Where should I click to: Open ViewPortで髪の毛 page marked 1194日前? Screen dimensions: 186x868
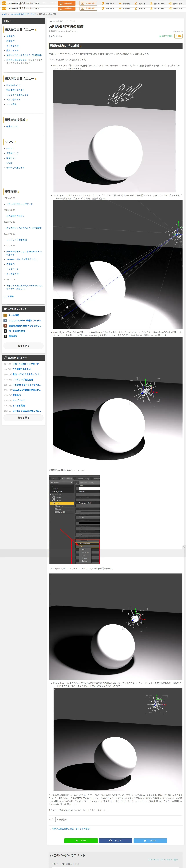(27, 390)
